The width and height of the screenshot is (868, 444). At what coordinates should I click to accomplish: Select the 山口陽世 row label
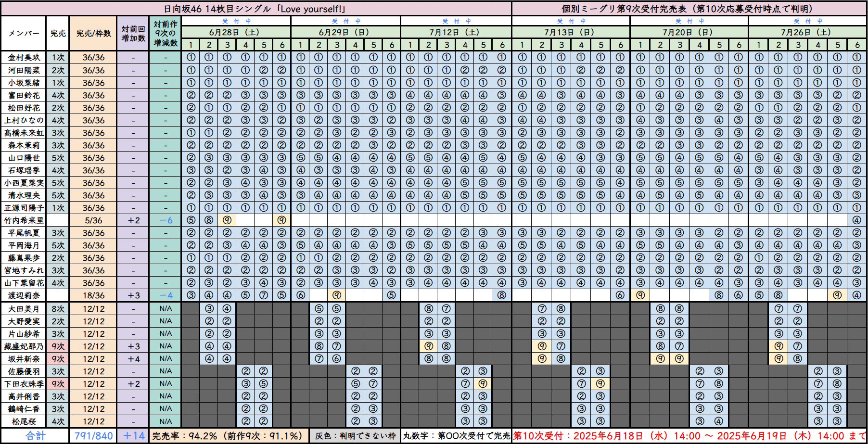pos(24,158)
